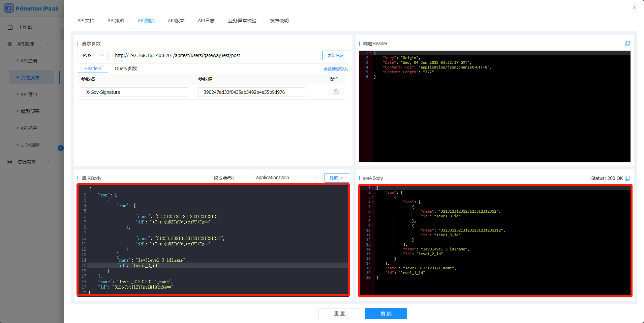Screen dimensions: 644x323
Task: Close the API test dialog
Action: pos(634,7)
